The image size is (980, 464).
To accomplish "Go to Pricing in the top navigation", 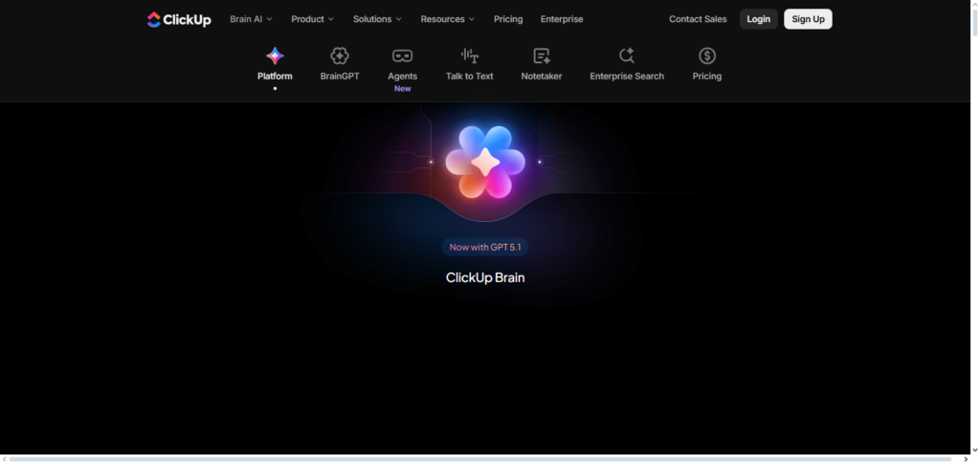I will 508,19.
